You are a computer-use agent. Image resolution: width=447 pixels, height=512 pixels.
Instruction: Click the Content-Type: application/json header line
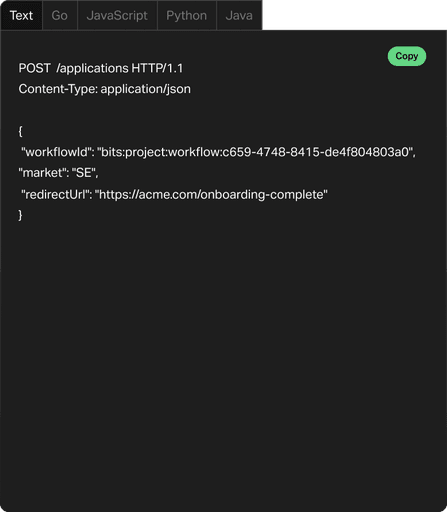(x=105, y=89)
